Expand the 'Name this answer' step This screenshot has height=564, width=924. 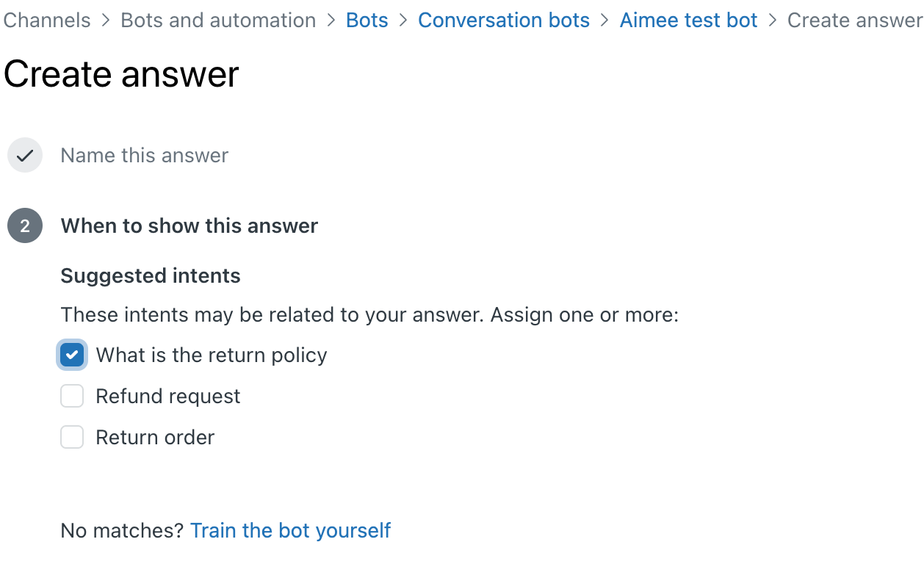point(144,155)
